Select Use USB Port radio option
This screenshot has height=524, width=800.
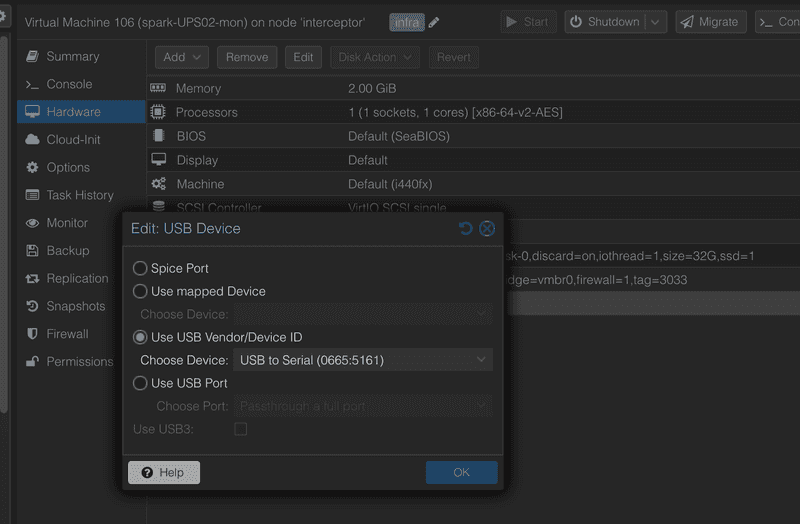tap(141, 383)
